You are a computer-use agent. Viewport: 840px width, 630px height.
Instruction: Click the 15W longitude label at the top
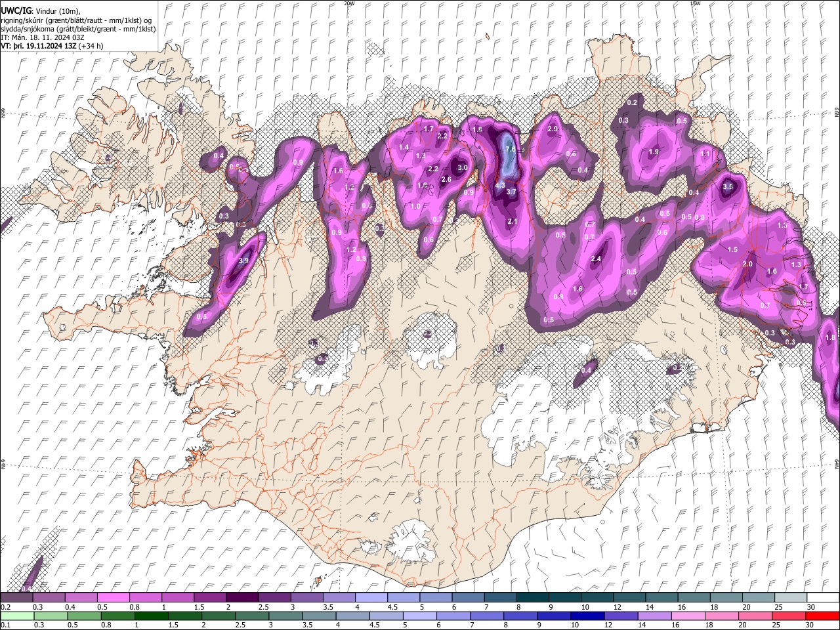click(695, 3)
